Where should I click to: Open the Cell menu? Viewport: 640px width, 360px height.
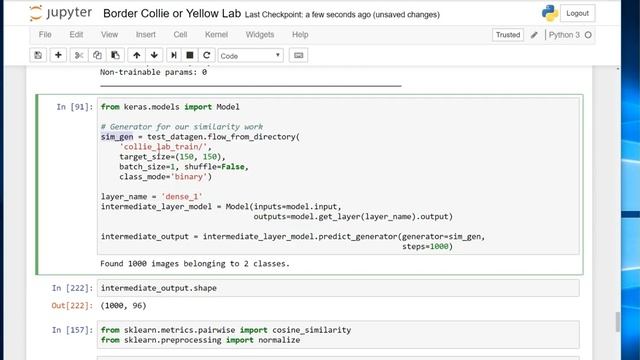coord(180,35)
